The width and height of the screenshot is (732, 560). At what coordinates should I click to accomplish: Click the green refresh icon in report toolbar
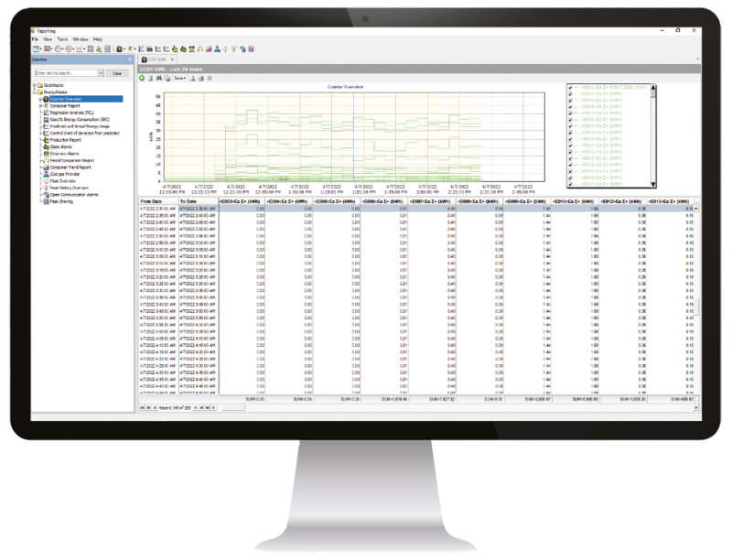142,78
